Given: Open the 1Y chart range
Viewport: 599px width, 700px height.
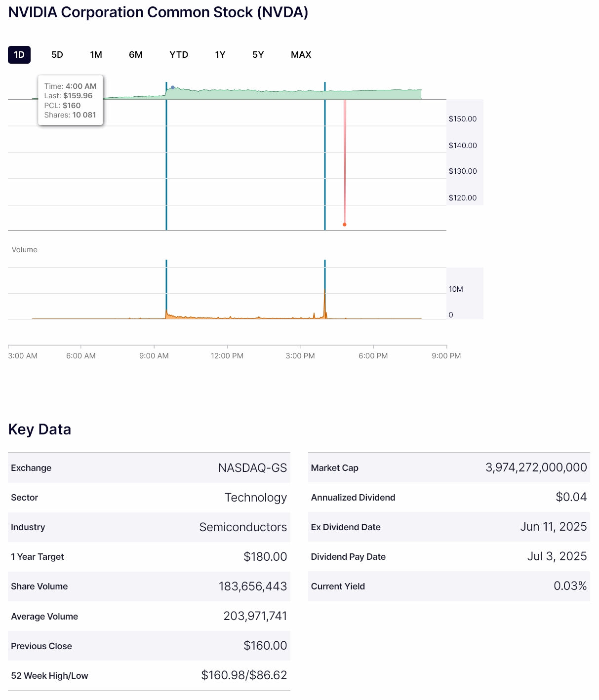Looking at the screenshot, I should 220,55.
